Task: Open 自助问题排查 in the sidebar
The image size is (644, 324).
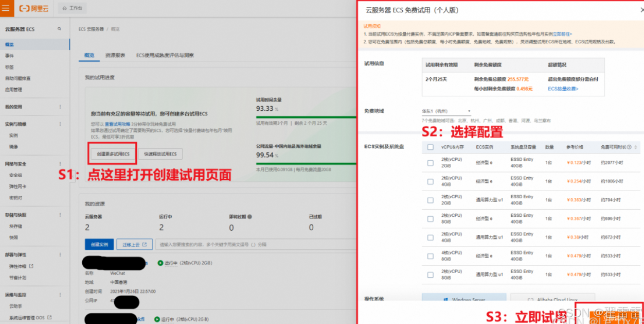Action: 18,78
